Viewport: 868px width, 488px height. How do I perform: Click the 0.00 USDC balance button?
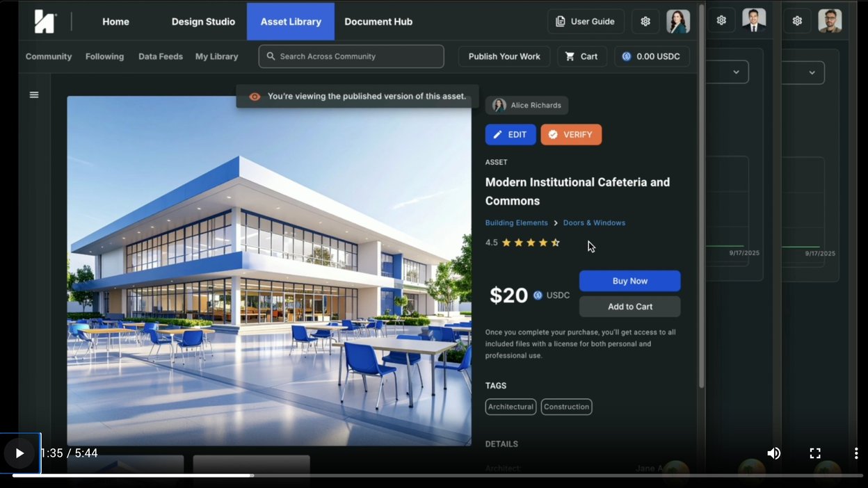click(x=652, y=56)
